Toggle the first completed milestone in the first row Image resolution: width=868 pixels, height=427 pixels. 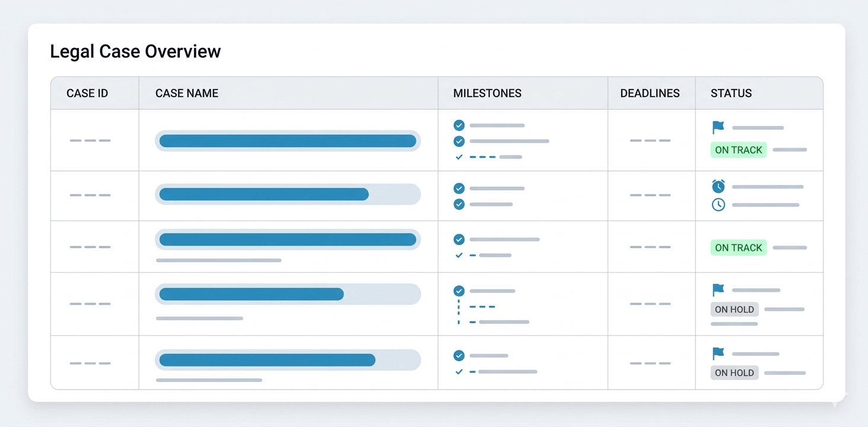(x=459, y=125)
